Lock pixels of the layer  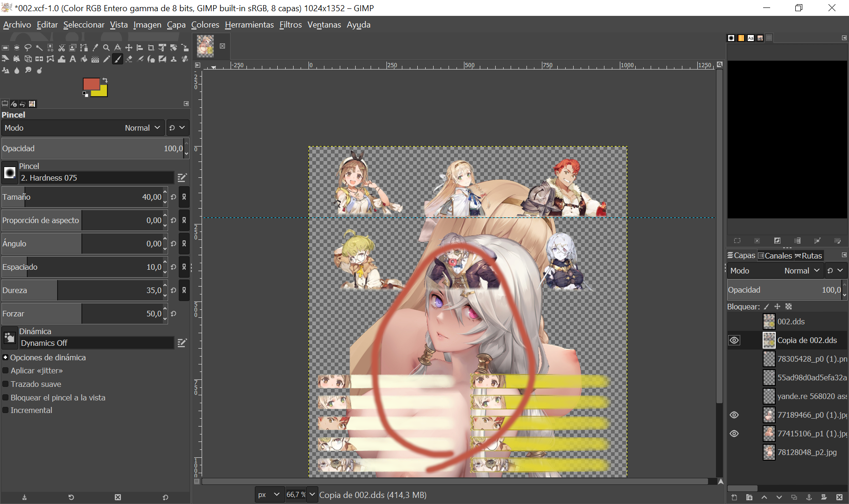point(766,307)
